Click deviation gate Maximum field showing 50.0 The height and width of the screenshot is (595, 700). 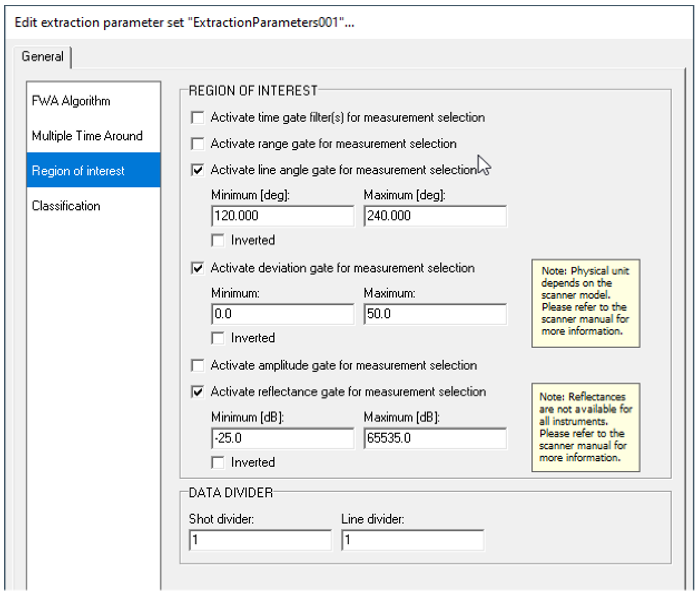pyautogui.click(x=435, y=314)
